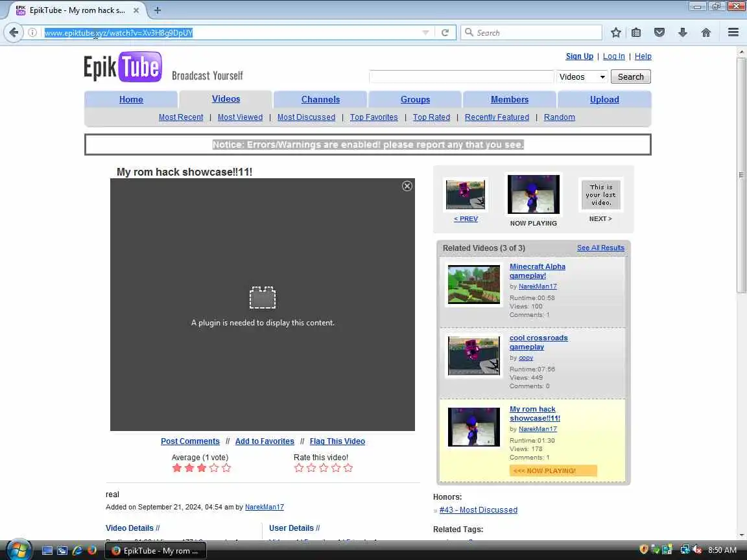The width and height of the screenshot is (747, 560).
Task: Open the Videos search category dropdown
Action: (x=582, y=76)
